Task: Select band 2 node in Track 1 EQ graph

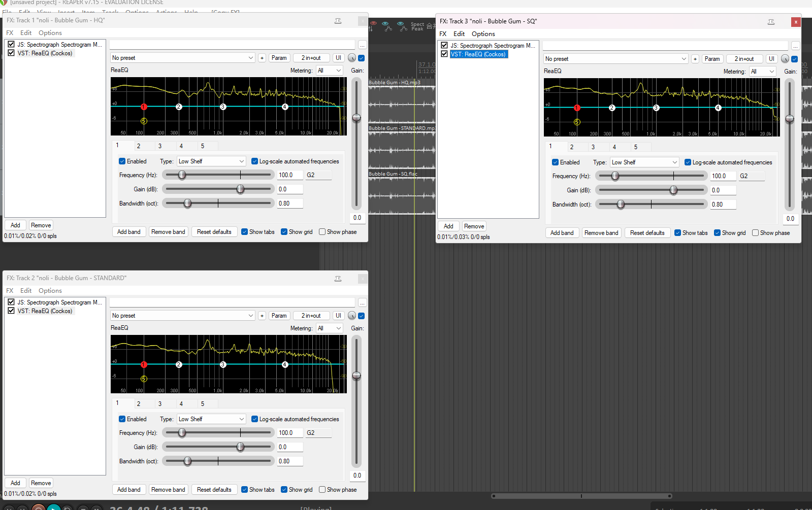Action: (179, 107)
